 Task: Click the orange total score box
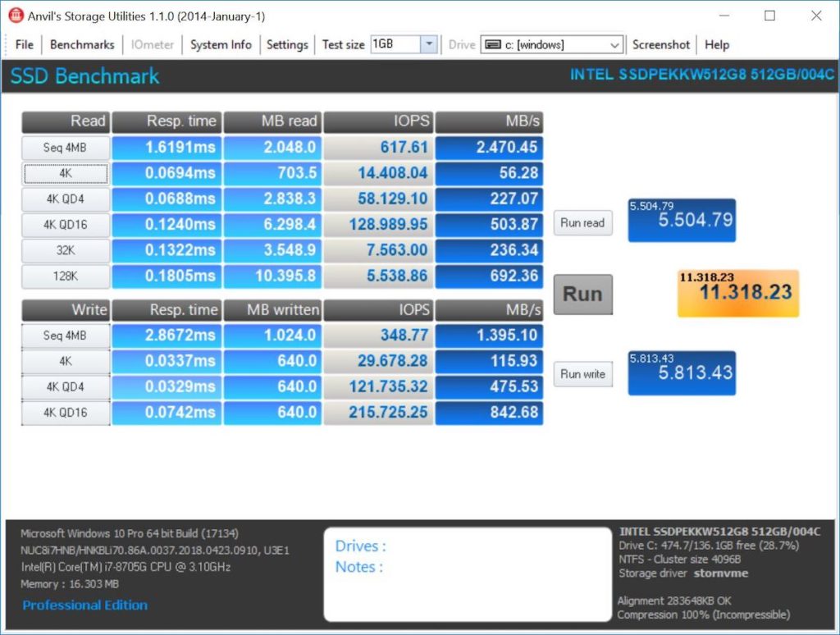(x=737, y=293)
